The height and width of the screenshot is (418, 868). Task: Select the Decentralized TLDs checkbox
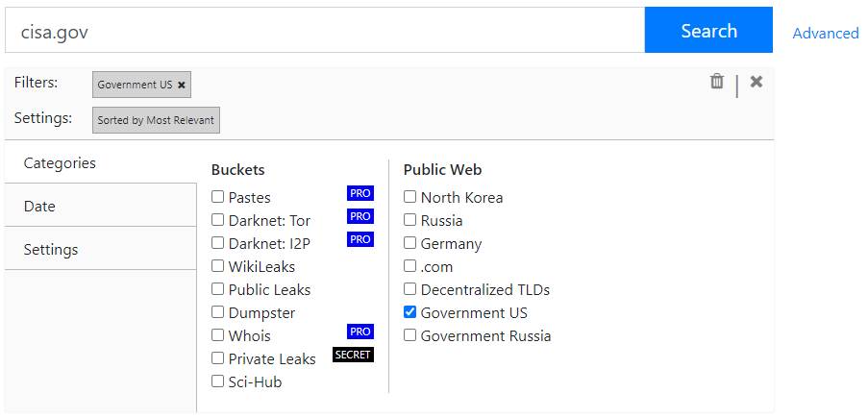(x=410, y=289)
